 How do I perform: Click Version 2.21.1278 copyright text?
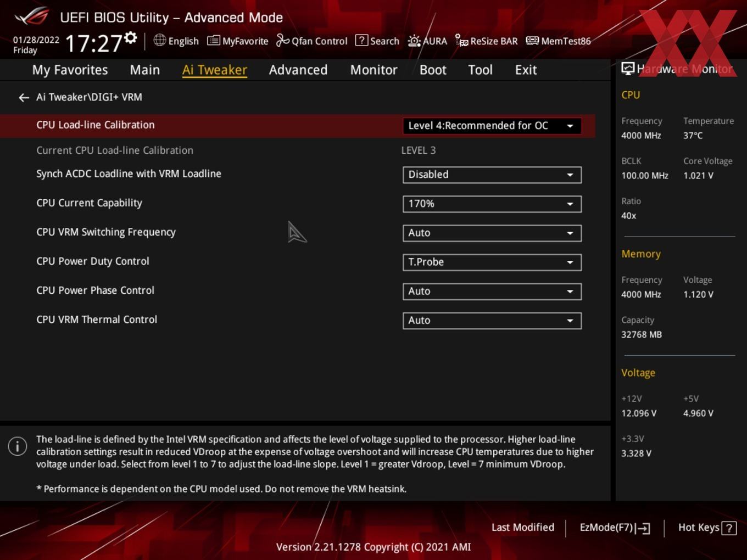(x=374, y=547)
